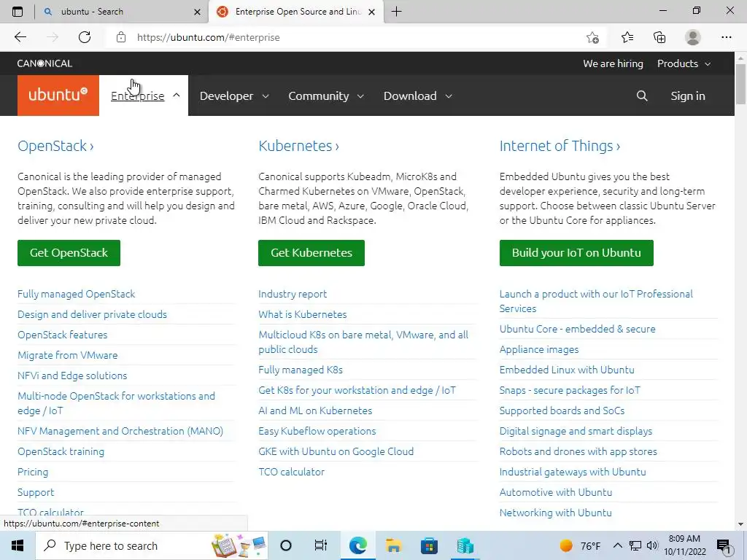
Task: Open the tab actions menu icon
Action: pos(18,12)
